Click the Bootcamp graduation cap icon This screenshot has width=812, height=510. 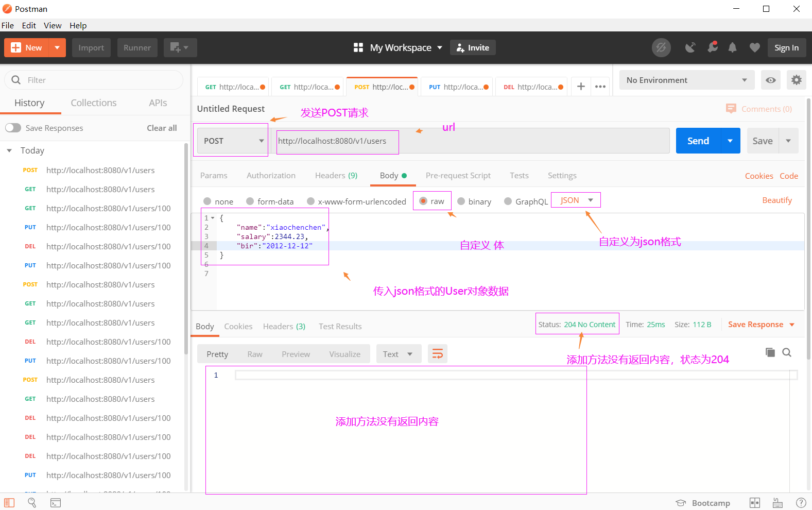tap(681, 503)
